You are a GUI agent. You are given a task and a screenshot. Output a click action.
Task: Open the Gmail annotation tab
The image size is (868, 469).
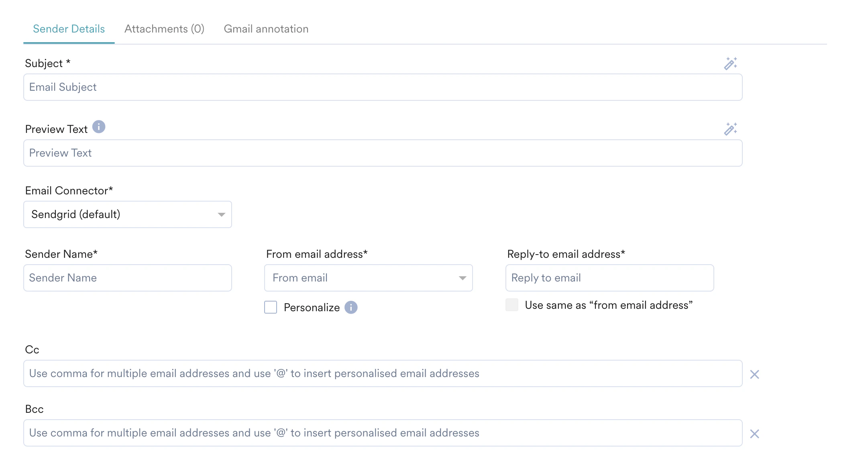coord(266,29)
